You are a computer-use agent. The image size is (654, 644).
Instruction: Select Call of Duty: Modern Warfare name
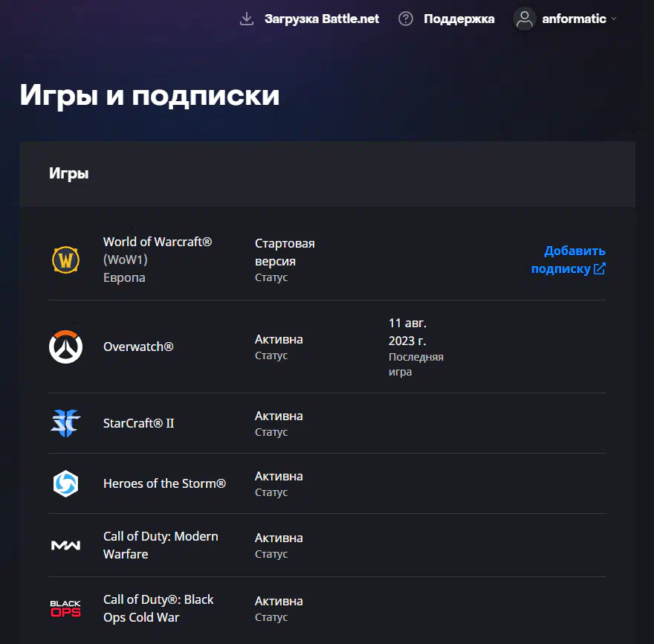161,545
